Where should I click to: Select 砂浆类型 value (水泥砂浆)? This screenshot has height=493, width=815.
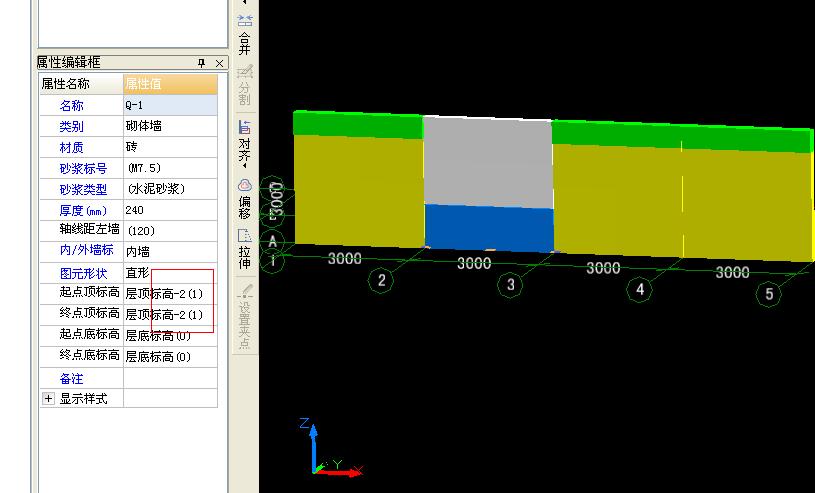tap(170, 189)
